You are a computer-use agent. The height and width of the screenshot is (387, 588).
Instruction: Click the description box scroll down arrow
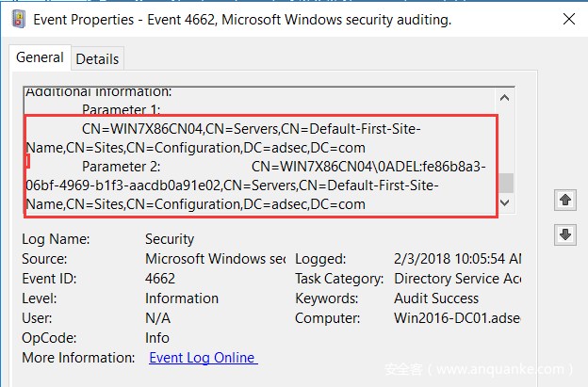pyautogui.click(x=505, y=202)
